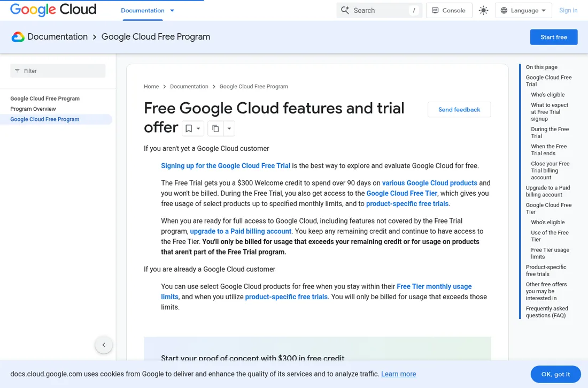Jump to Close your Free Trial billing account
588x388 pixels.
pos(550,171)
